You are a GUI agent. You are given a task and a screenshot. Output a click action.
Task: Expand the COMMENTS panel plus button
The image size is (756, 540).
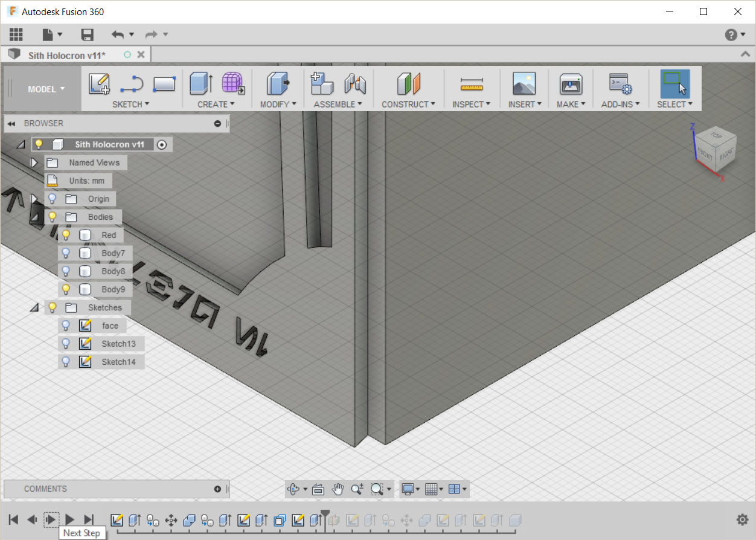point(217,489)
